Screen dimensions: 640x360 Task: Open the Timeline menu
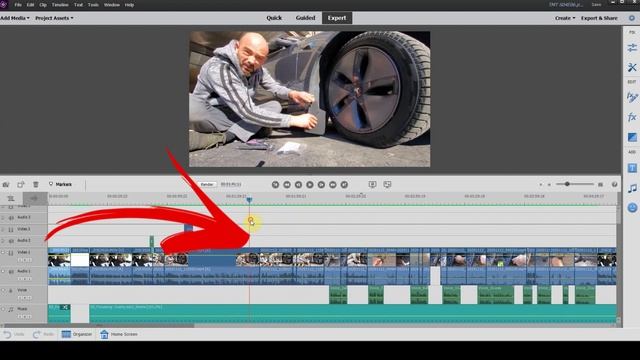tap(60, 5)
